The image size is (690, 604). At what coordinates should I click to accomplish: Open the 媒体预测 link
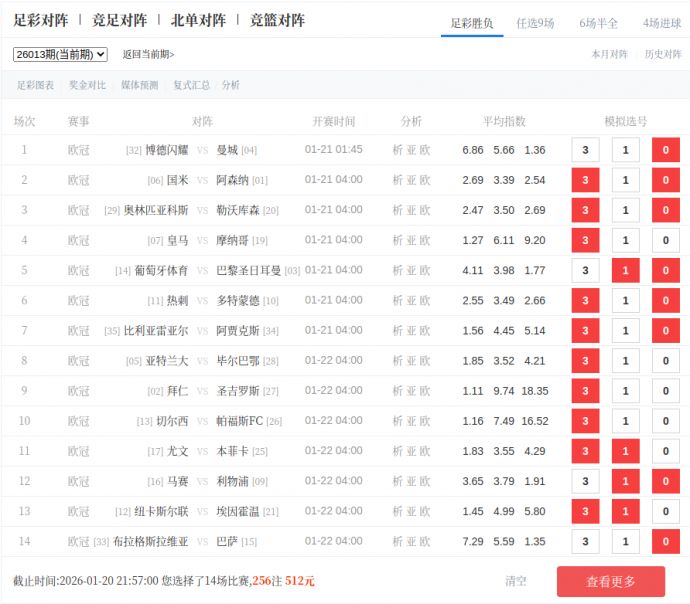pos(140,86)
